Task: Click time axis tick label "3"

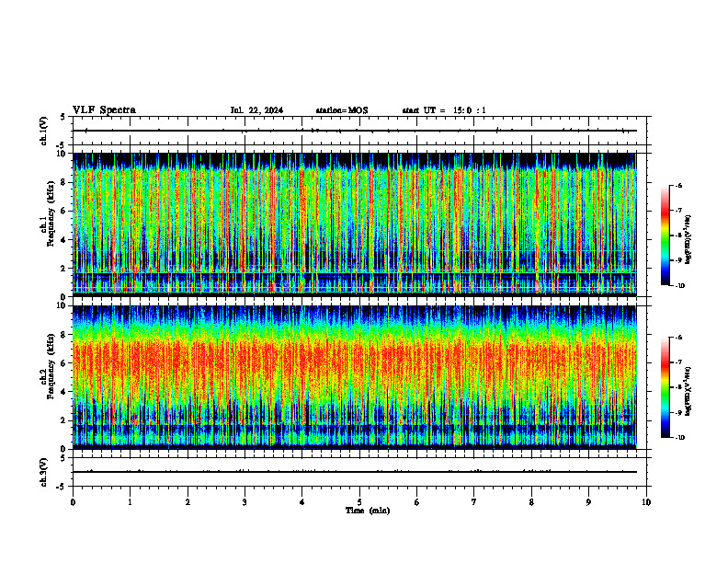Action: pyautogui.click(x=245, y=502)
